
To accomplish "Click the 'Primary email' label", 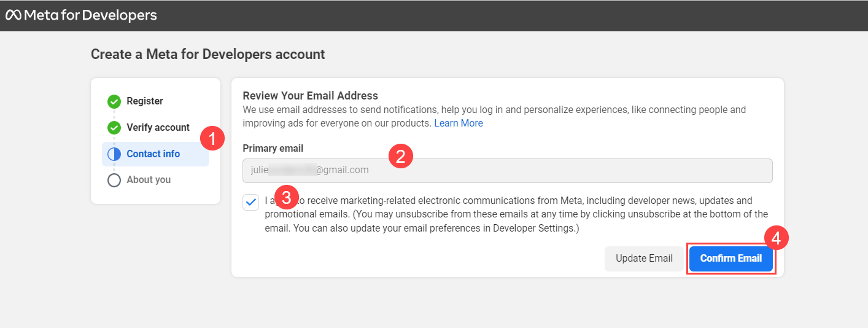I will [273, 149].
